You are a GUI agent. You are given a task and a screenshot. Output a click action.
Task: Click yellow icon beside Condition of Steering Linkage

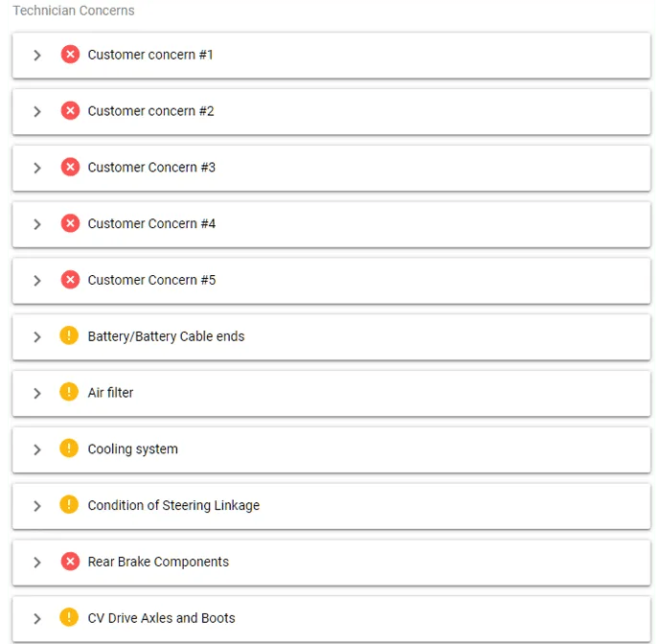[69, 505]
